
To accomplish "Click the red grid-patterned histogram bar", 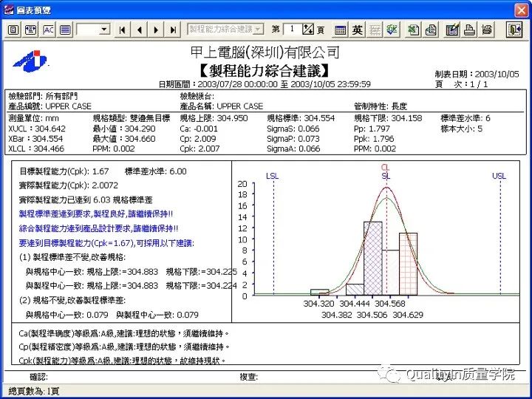I will (408, 265).
